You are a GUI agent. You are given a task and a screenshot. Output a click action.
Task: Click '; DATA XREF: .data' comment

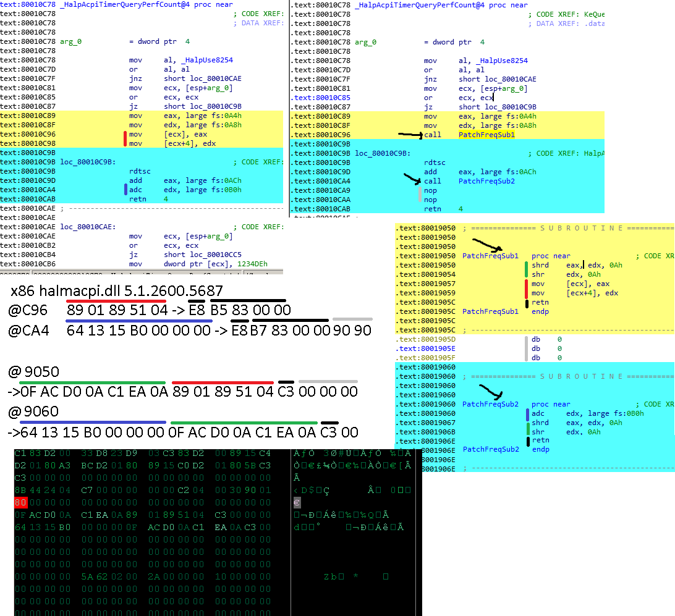[566, 23]
